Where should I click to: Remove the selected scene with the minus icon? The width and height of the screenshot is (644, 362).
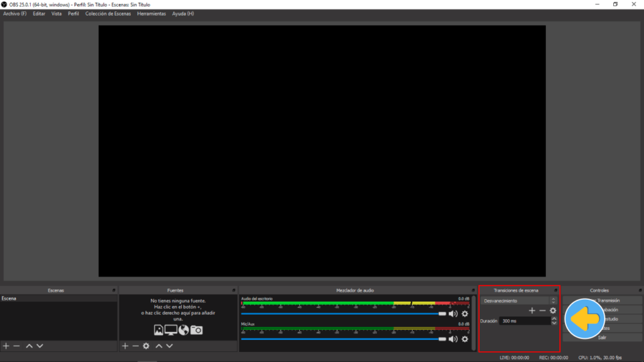tap(17, 346)
